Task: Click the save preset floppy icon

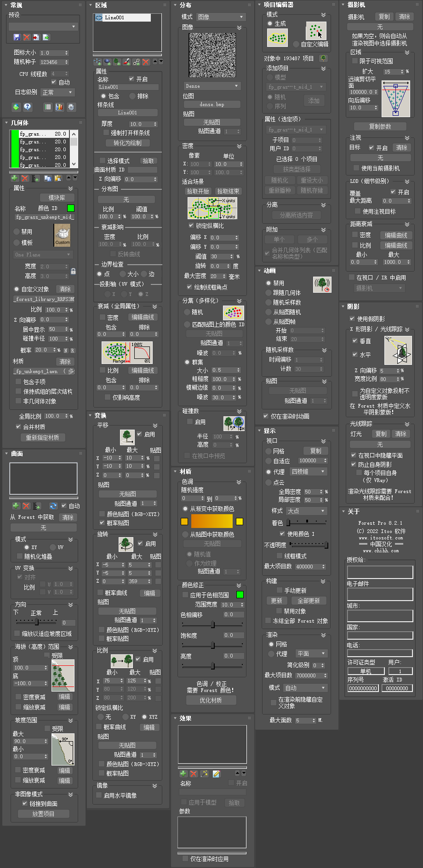Action: [17, 37]
